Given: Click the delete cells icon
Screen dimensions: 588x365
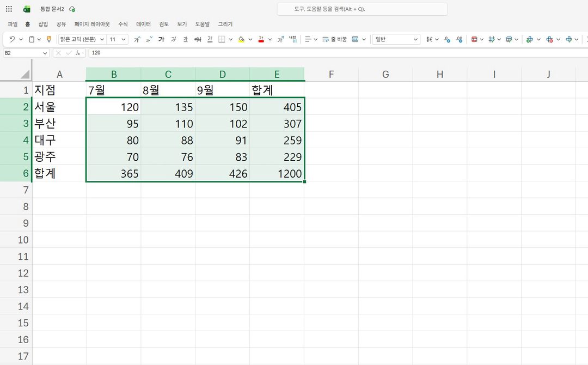Looking at the screenshot, I should click(549, 39).
